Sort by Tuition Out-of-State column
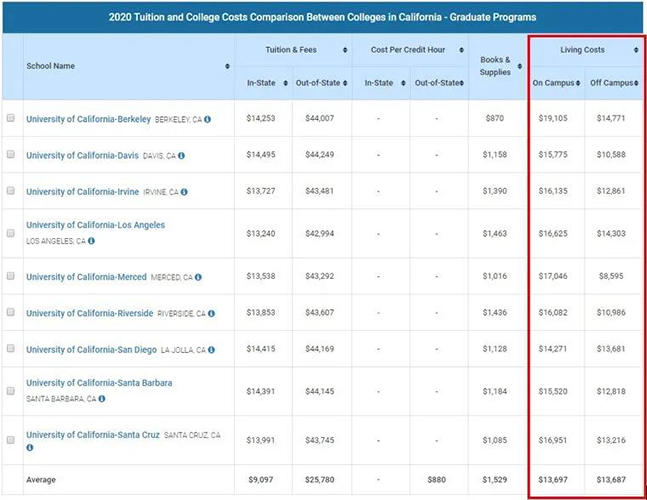647x500 pixels. tap(345, 83)
